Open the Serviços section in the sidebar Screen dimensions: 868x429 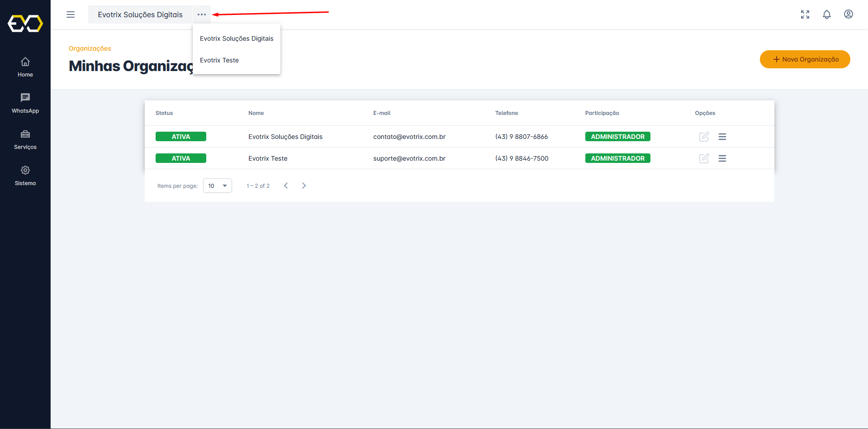click(25, 139)
